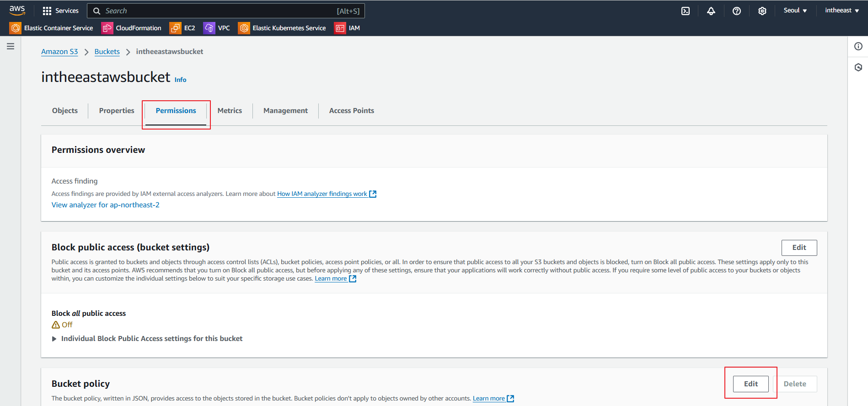The height and width of the screenshot is (406, 868).
Task: Switch to the Access Points tab
Action: [352, 111]
